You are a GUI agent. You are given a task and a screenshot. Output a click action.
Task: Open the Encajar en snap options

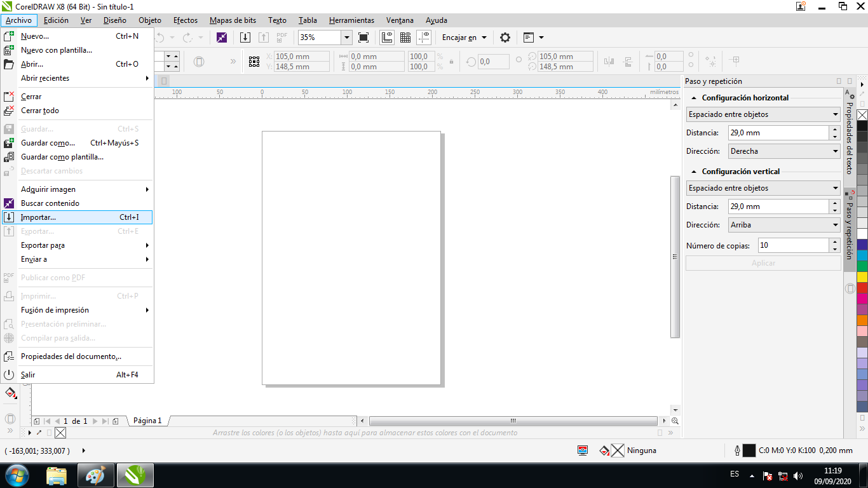pyautogui.click(x=464, y=37)
